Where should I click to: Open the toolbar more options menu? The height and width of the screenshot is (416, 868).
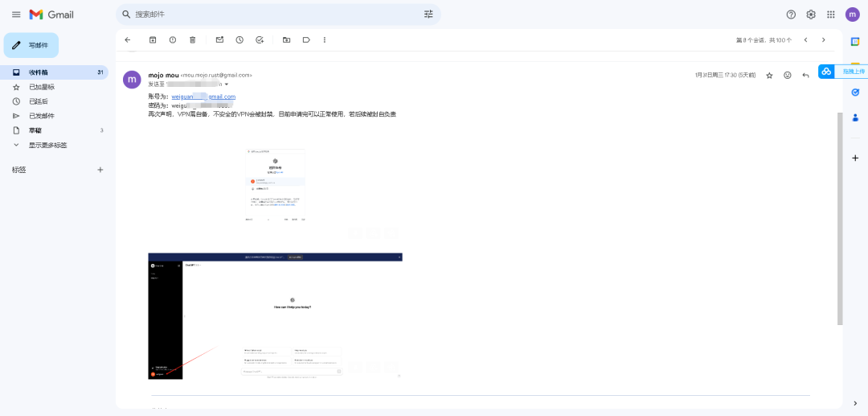coord(325,40)
